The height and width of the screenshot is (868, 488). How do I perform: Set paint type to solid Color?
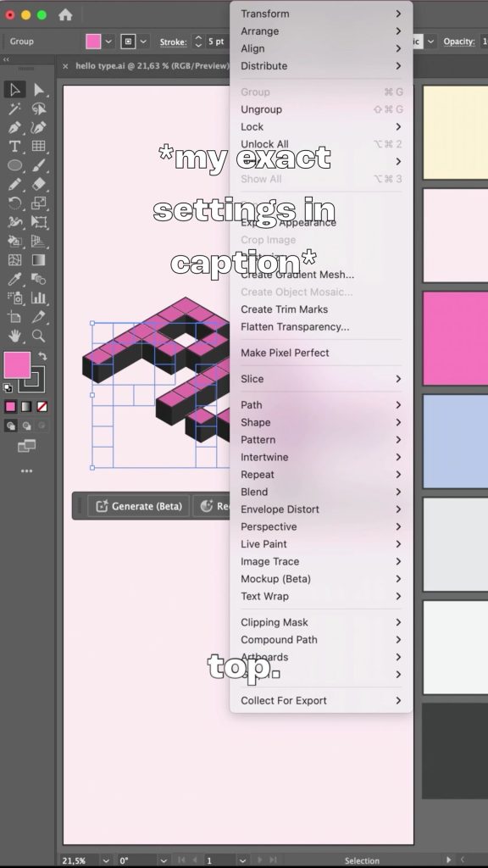point(10,407)
